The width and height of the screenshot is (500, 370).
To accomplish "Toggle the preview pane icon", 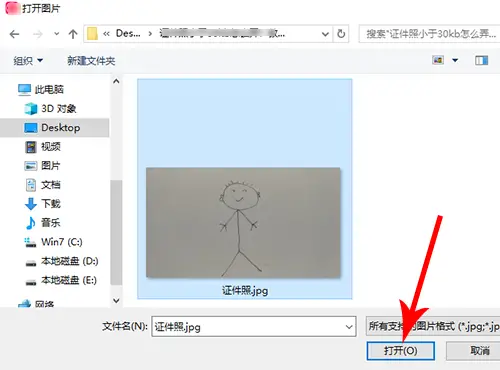I will tap(481, 60).
